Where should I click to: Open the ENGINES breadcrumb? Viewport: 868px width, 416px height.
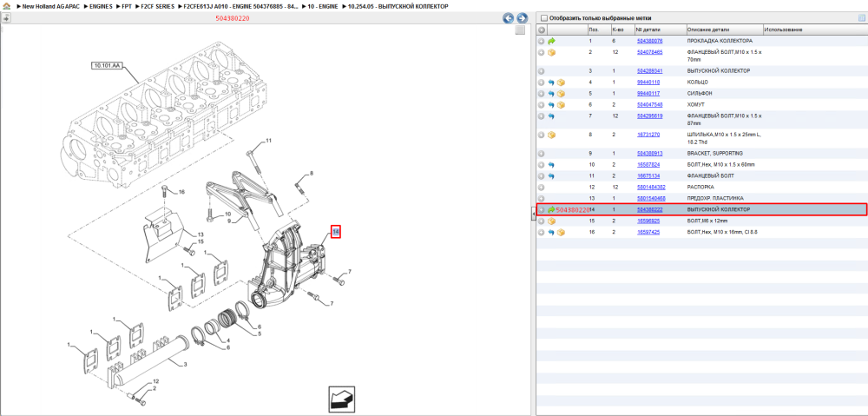[101, 6]
